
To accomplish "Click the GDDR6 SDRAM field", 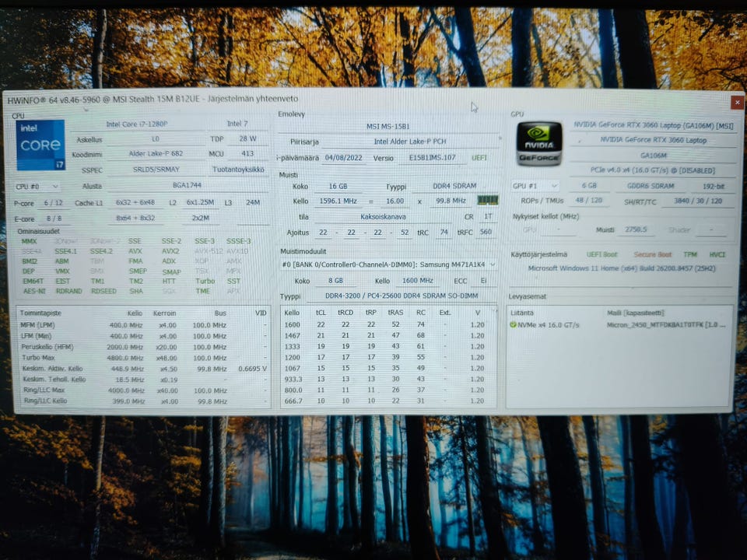I will pos(651,186).
